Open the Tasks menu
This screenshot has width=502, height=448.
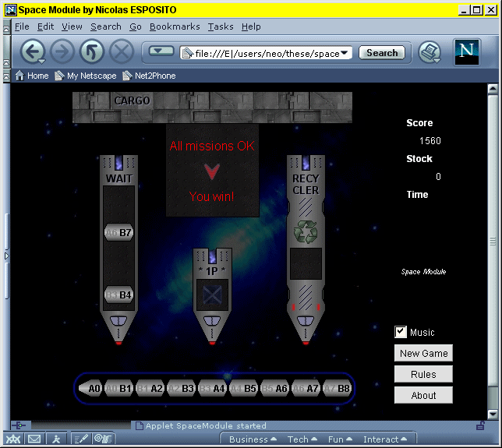coord(221,26)
